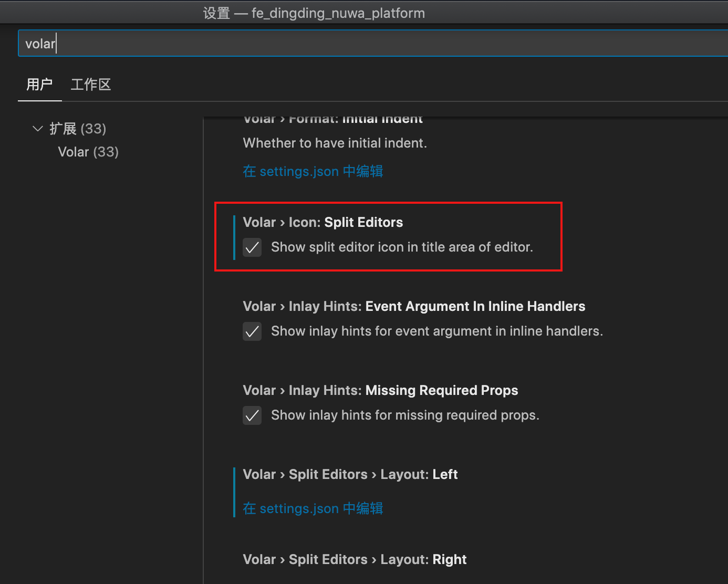
Task: Click the Split Editors Layout: Left title
Action: pyautogui.click(x=350, y=474)
